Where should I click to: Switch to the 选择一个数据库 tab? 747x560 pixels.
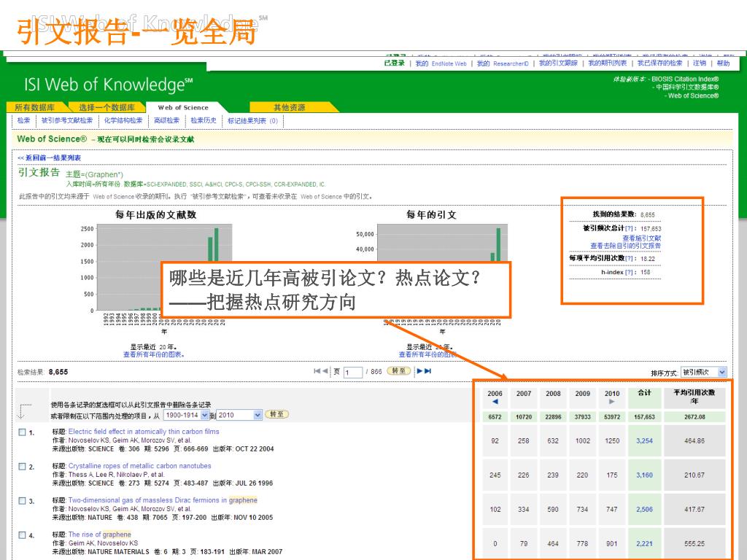(x=107, y=107)
